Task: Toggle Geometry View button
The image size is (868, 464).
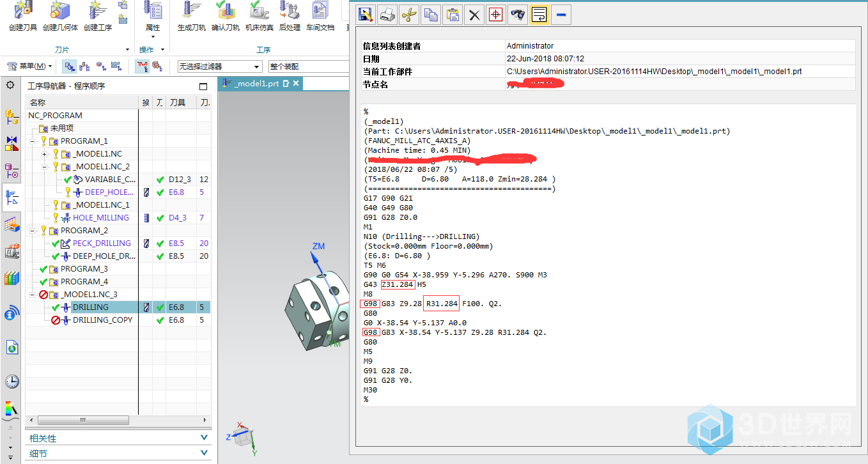Action: (100, 66)
